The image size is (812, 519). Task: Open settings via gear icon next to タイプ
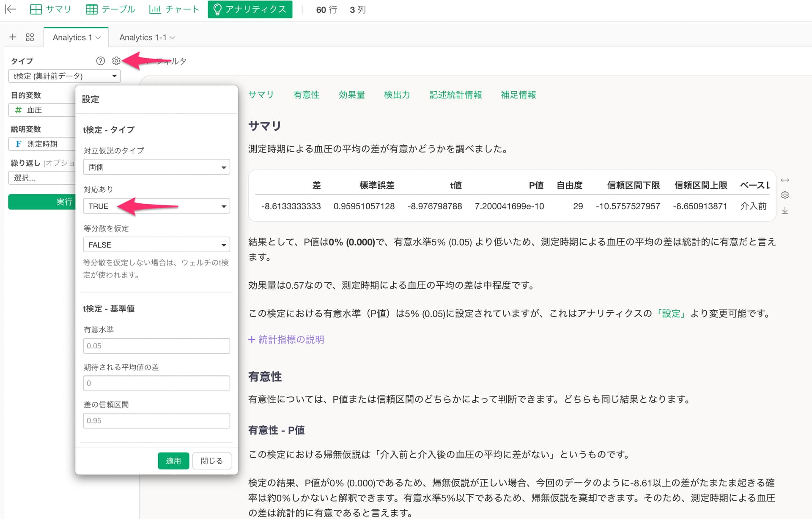(x=116, y=61)
